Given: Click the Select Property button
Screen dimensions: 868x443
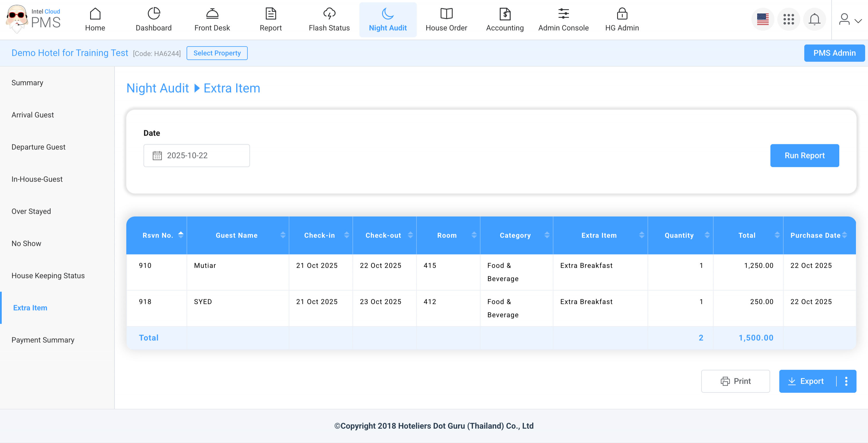Looking at the screenshot, I should click(x=217, y=53).
